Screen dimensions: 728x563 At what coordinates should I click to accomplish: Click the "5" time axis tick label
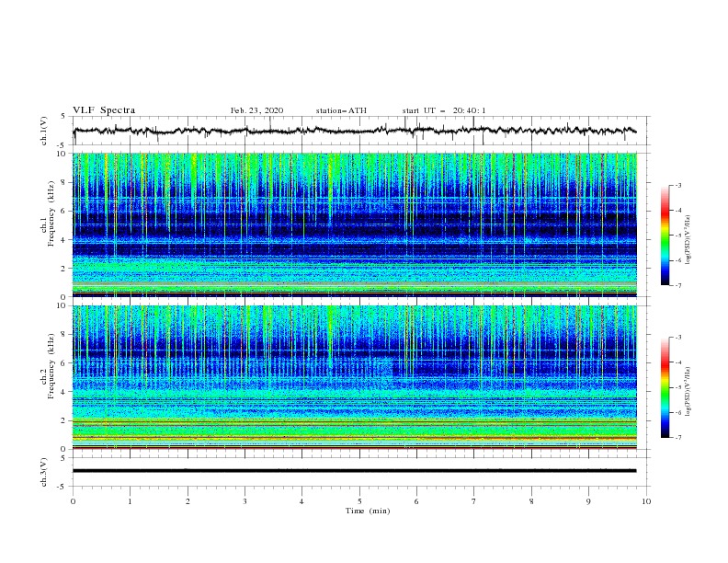click(359, 501)
